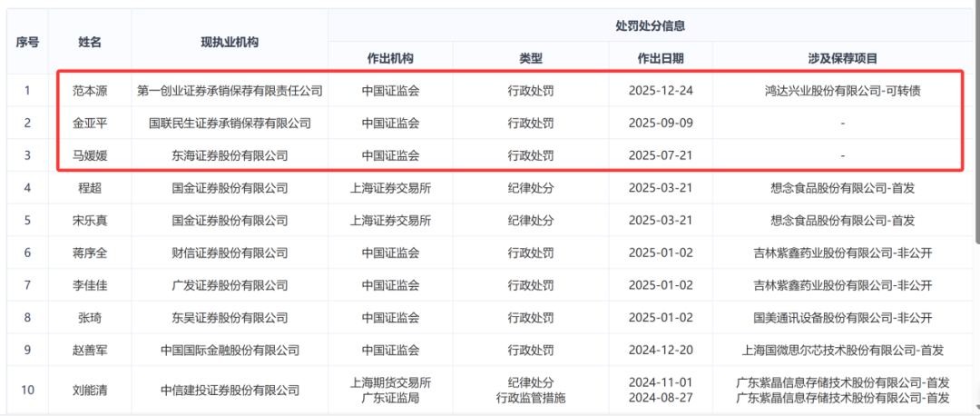
Task: Click the date 2024-11-01
Action: click(x=661, y=382)
